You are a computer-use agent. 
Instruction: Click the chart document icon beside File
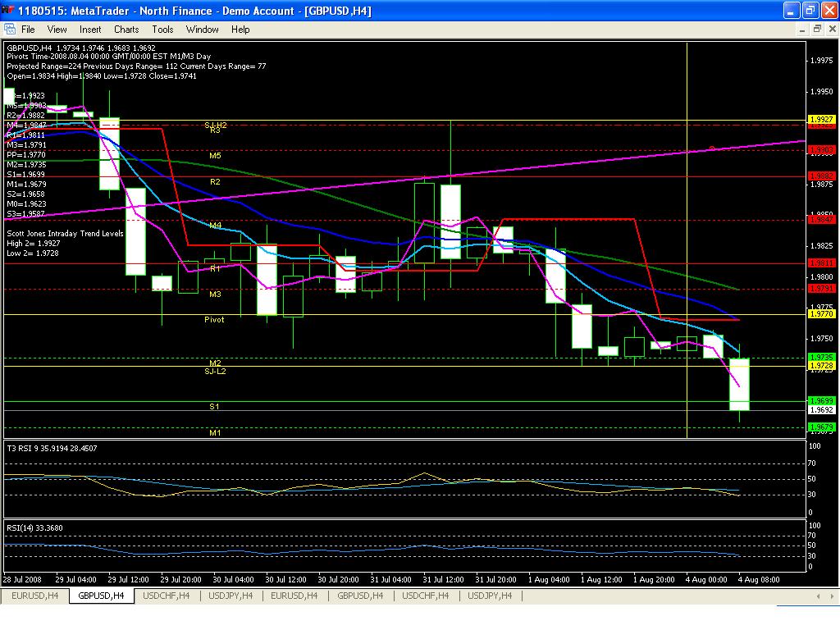(10, 29)
